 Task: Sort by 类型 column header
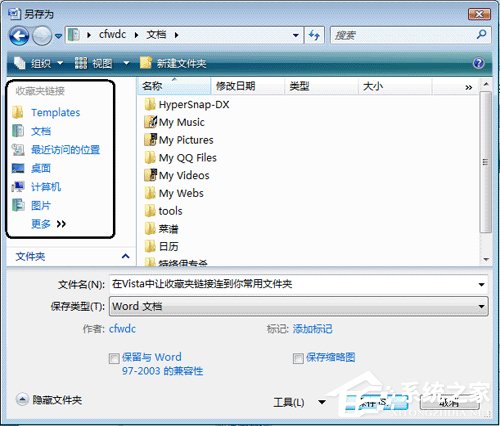click(321, 86)
